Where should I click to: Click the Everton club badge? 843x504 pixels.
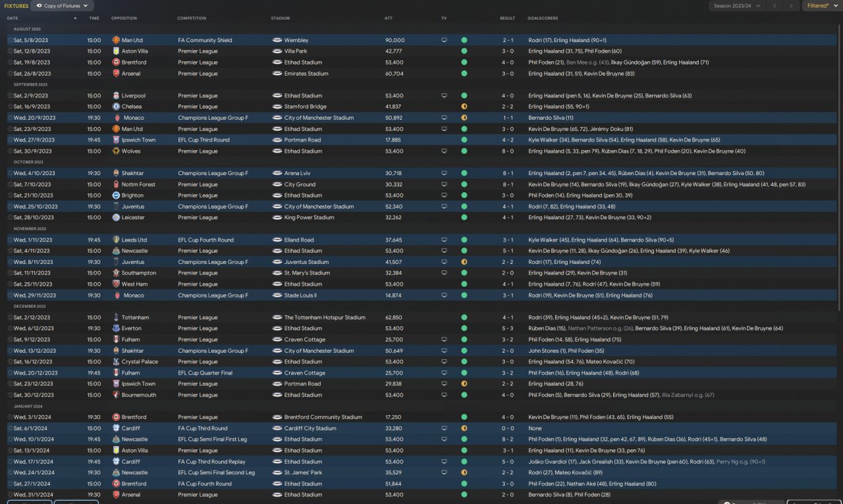[116, 328]
